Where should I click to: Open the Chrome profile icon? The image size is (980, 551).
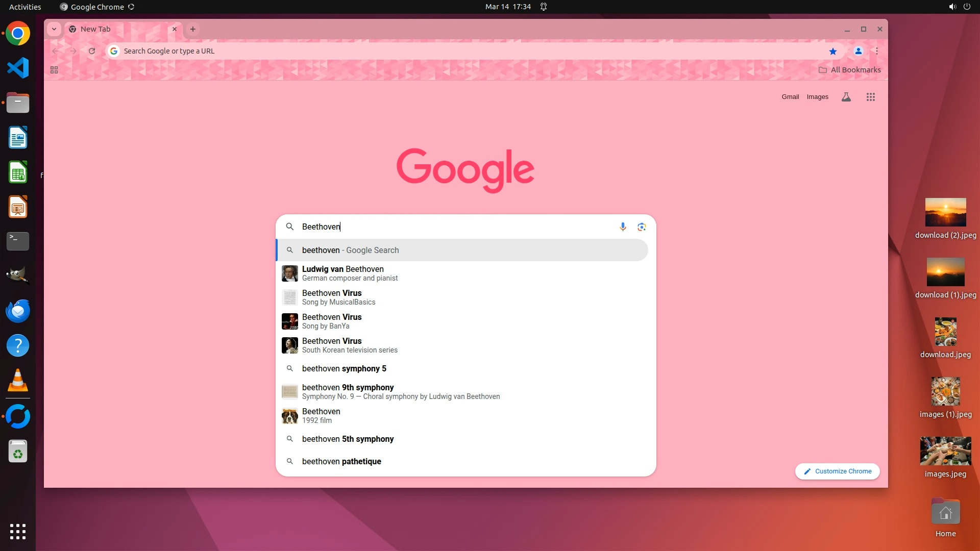tap(859, 51)
